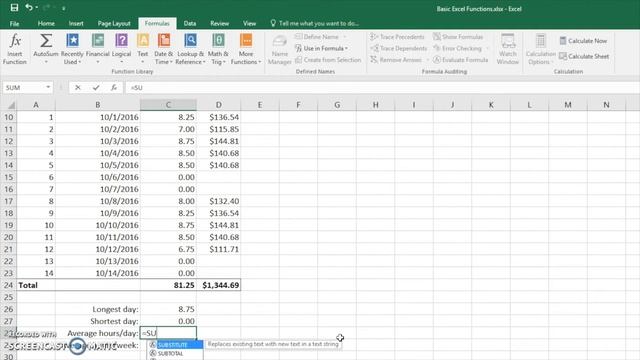Click Error Checking
This screenshot has width=640, height=360.
point(457,48)
